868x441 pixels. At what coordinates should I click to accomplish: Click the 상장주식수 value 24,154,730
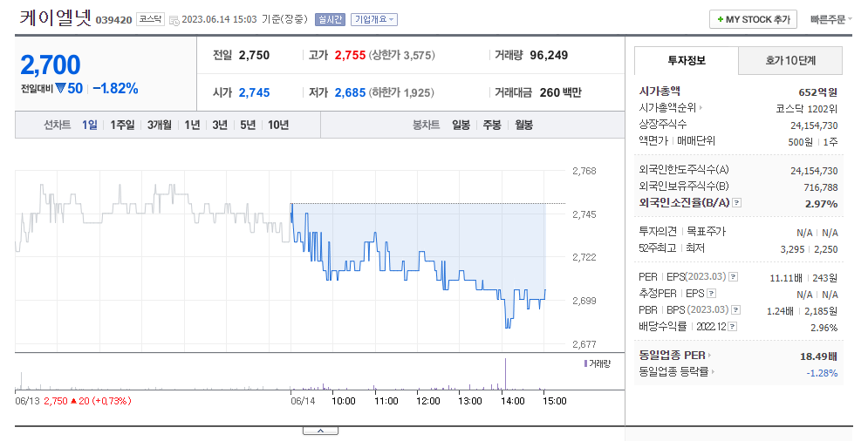(814, 126)
